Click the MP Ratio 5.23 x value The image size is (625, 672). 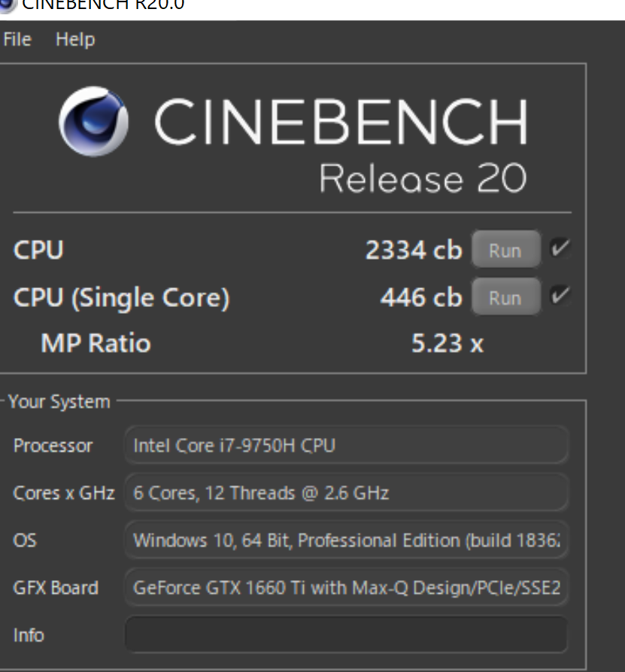(x=448, y=343)
